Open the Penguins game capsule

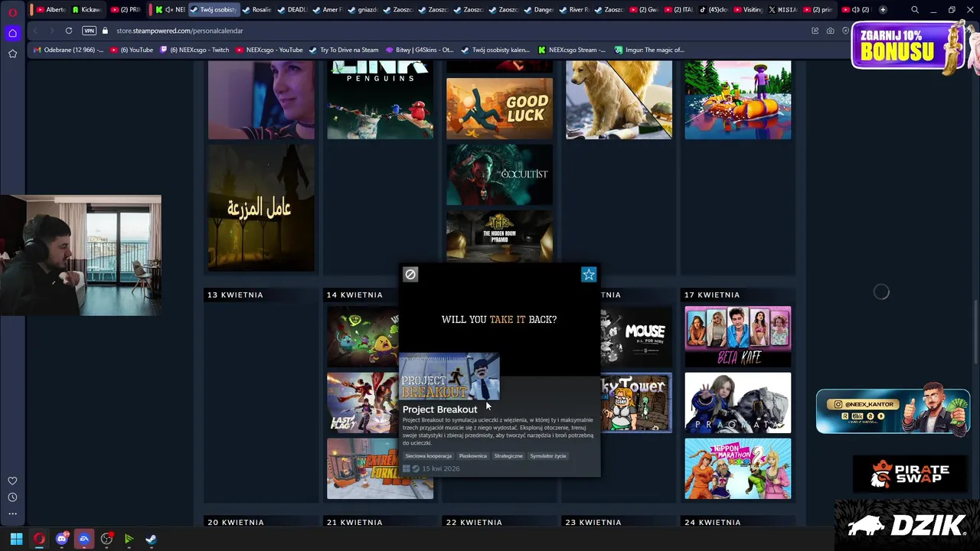pos(380,100)
